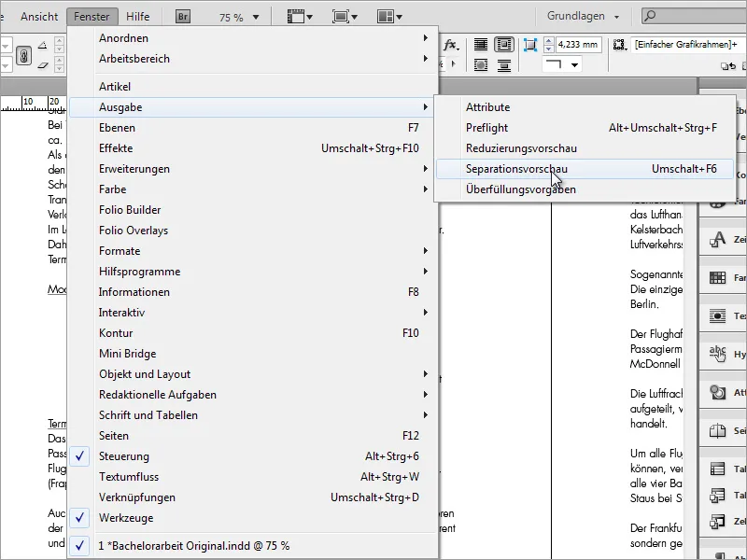This screenshot has width=747, height=560.
Task: Open the Verknüpfungen menu item
Action: click(x=253, y=497)
